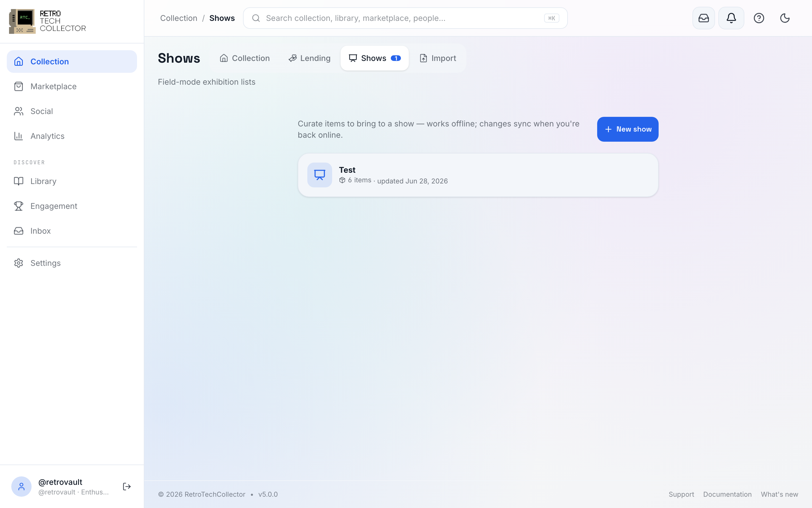Open the Marketplace sidebar item
This screenshot has height=508, width=812.
click(x=72, y=86)
